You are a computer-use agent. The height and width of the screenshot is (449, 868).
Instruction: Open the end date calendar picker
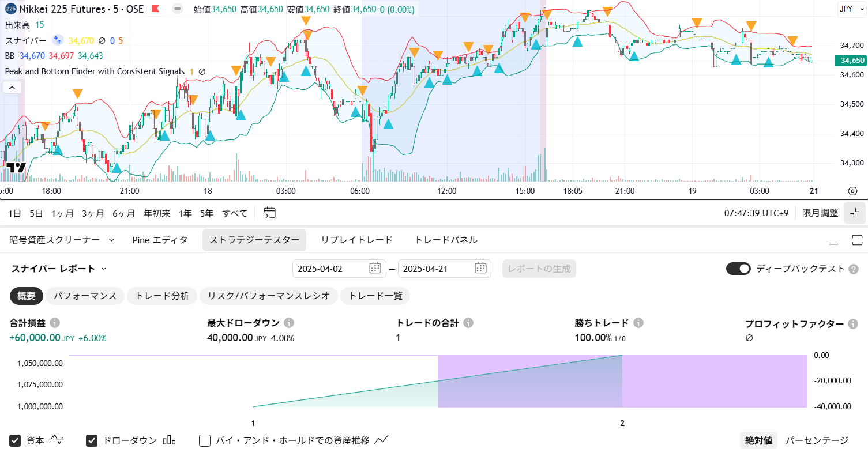(480, 268)
